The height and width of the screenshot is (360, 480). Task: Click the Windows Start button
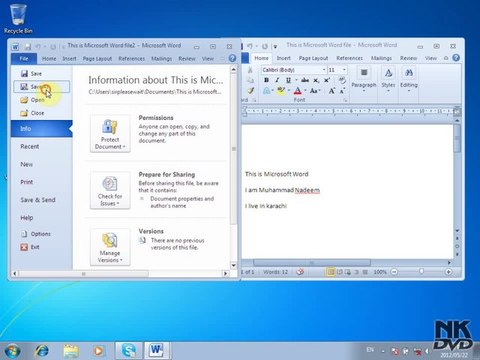coord(13,351)
